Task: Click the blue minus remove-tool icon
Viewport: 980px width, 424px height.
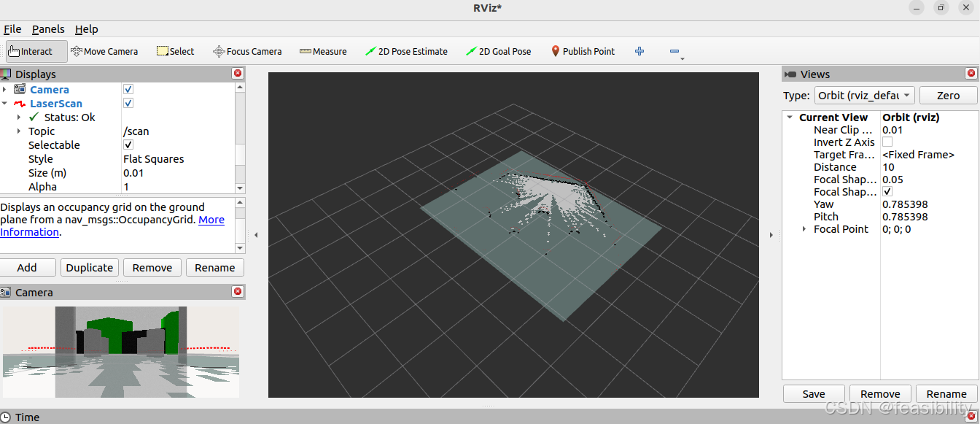Action: [x=674, y=51]
